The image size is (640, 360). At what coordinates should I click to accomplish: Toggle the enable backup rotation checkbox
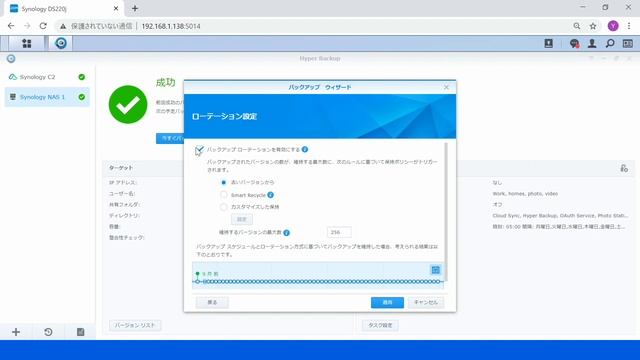point(199,150)
